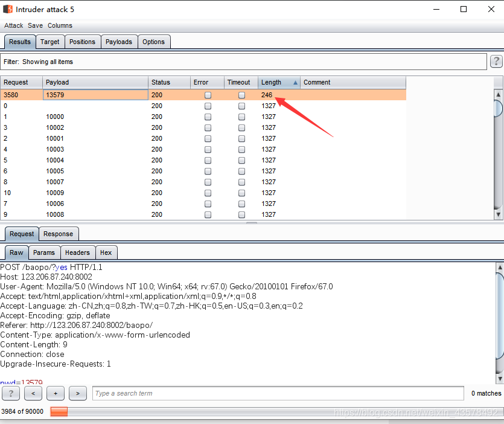Click results table scroll down arrow

(498, 214)
